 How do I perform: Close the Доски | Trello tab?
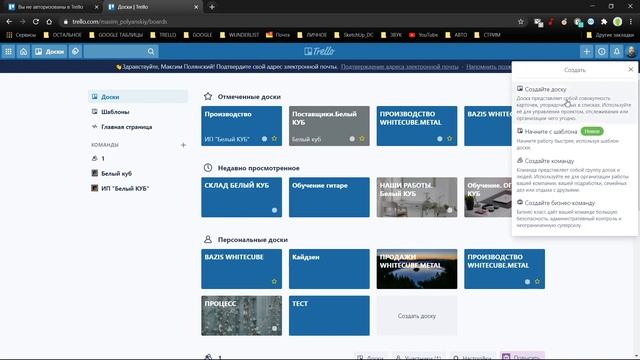[196, 7]
